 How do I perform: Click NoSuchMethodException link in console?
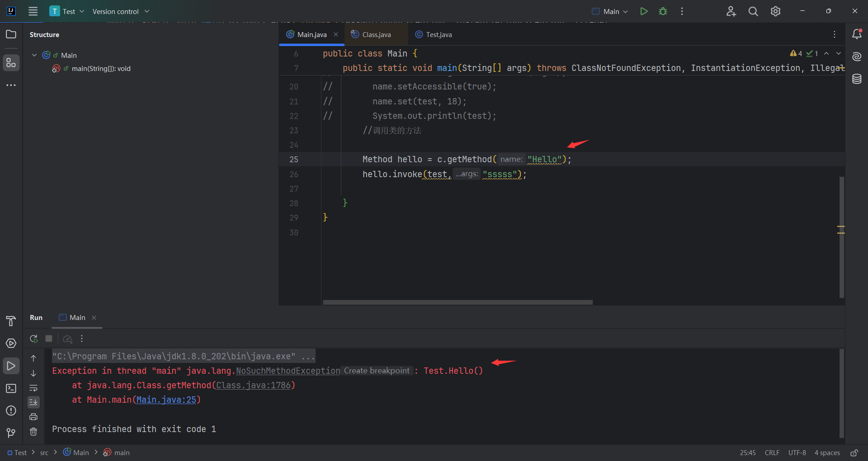pos(288,371)
